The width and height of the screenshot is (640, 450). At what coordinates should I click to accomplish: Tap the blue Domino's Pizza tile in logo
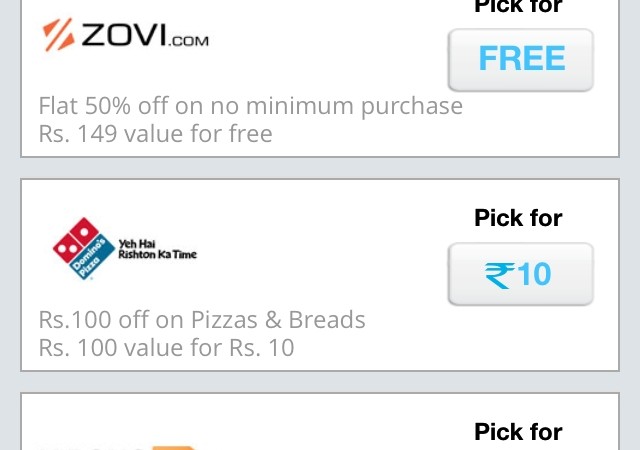tap(92, 259)
